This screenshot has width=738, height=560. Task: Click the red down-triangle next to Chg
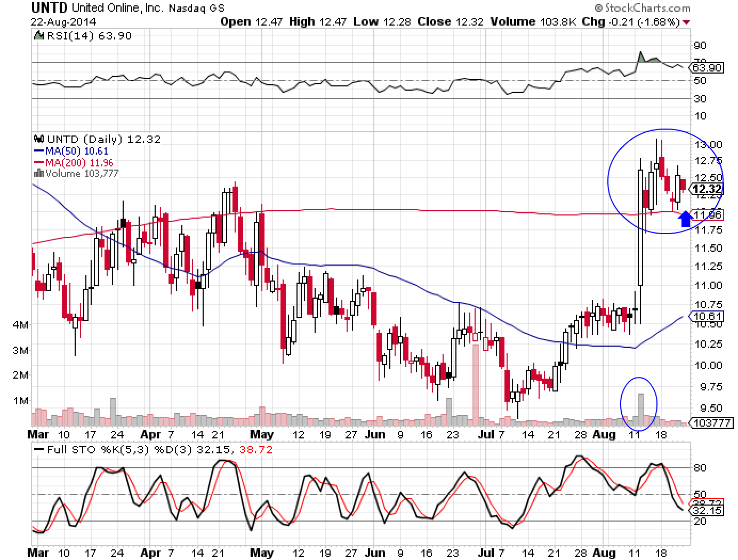(x=686, y=22)
